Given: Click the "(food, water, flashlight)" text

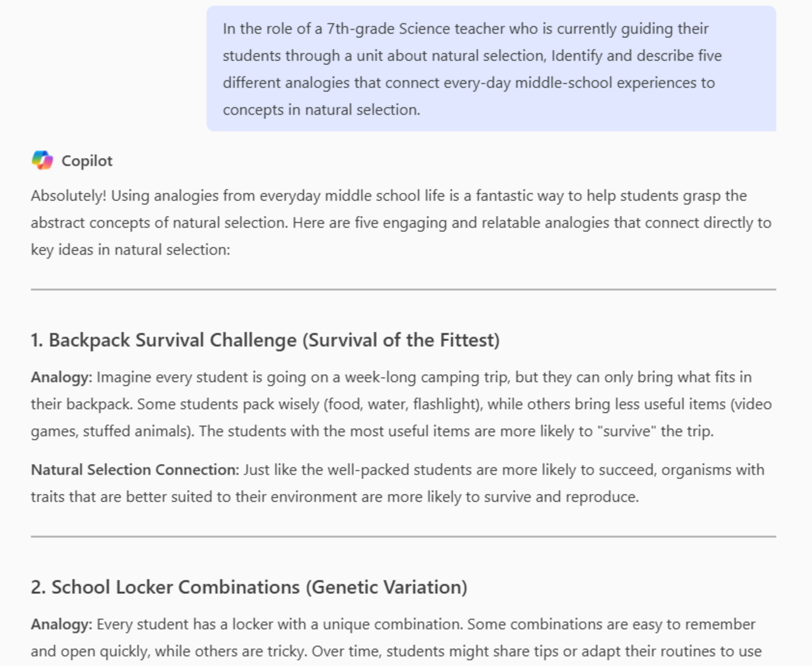Looking at the screenshot, I should click(x=403, y=404).
